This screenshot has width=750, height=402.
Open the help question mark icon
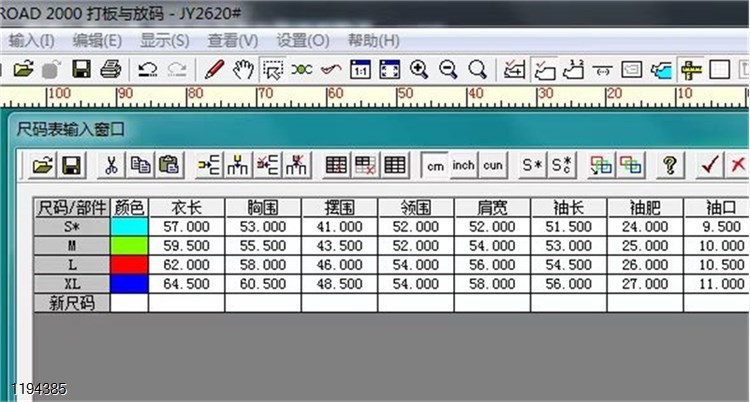click(x=670, y=165)
